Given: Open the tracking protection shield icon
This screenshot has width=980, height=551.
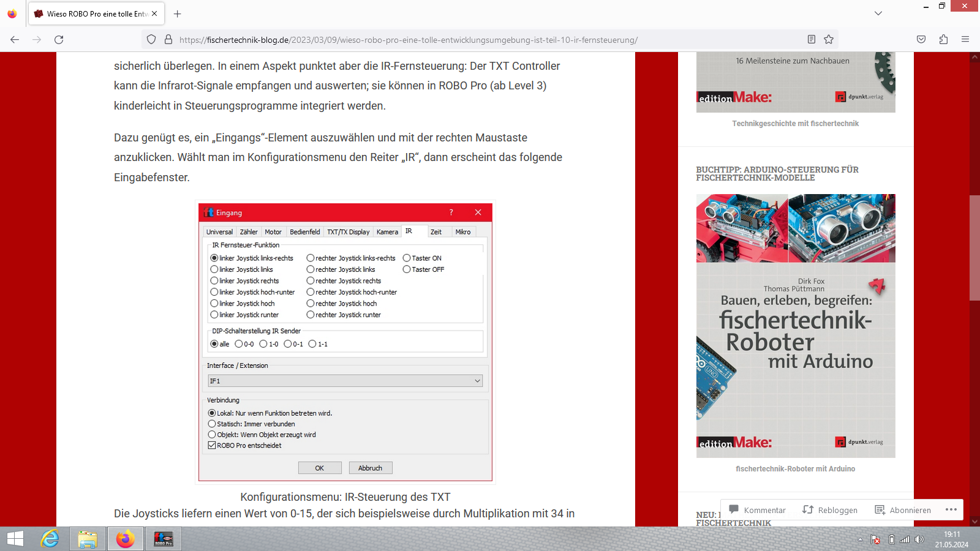Looking at the screenshot, I should coord(151,40).
